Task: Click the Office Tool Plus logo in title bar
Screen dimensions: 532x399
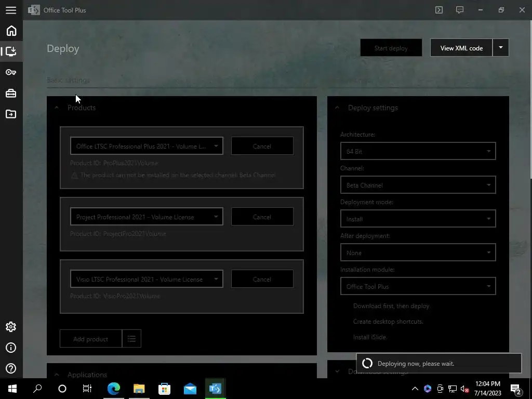Action: click(34, 10)
